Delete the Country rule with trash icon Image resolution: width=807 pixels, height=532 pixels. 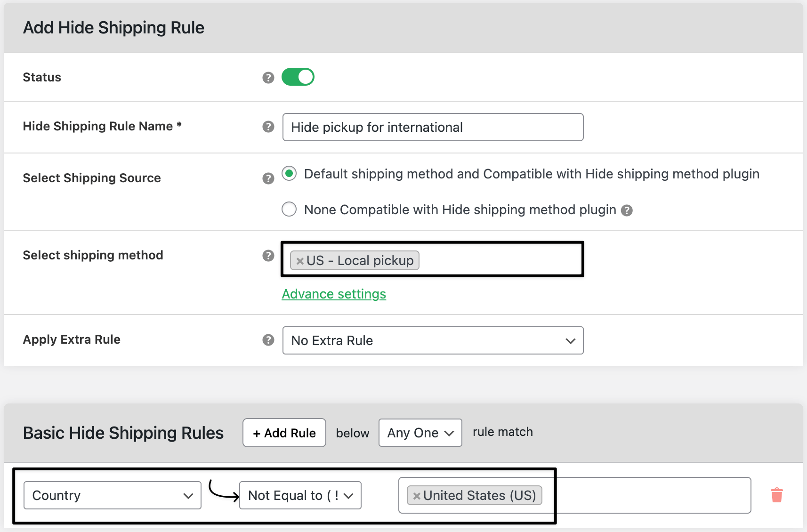tap(776, 495)
